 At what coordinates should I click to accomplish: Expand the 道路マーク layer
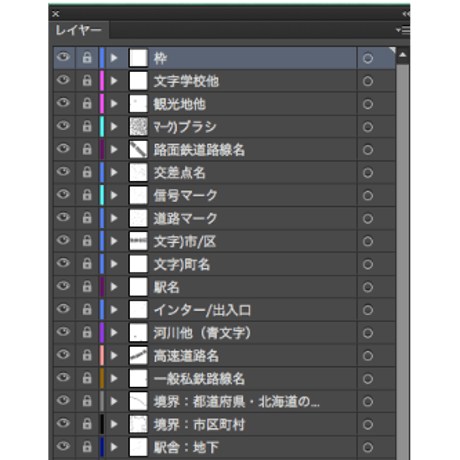(114, 218)
